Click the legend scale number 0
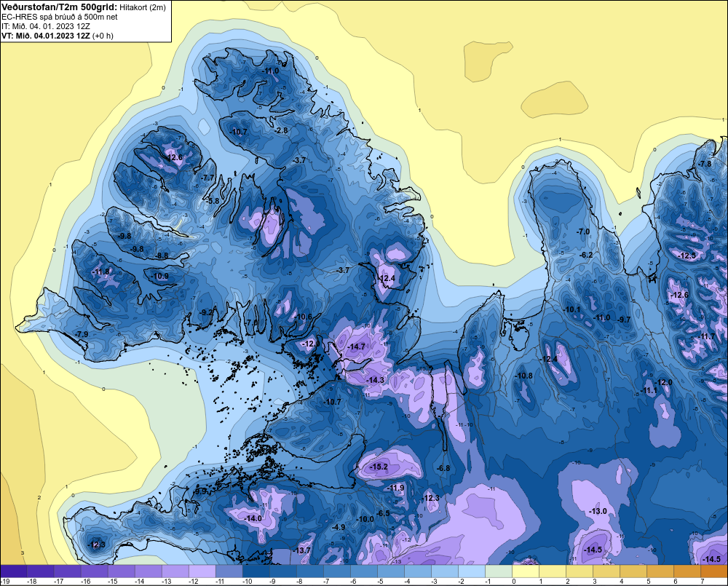728x586 pixels. [x=513, y=582]
